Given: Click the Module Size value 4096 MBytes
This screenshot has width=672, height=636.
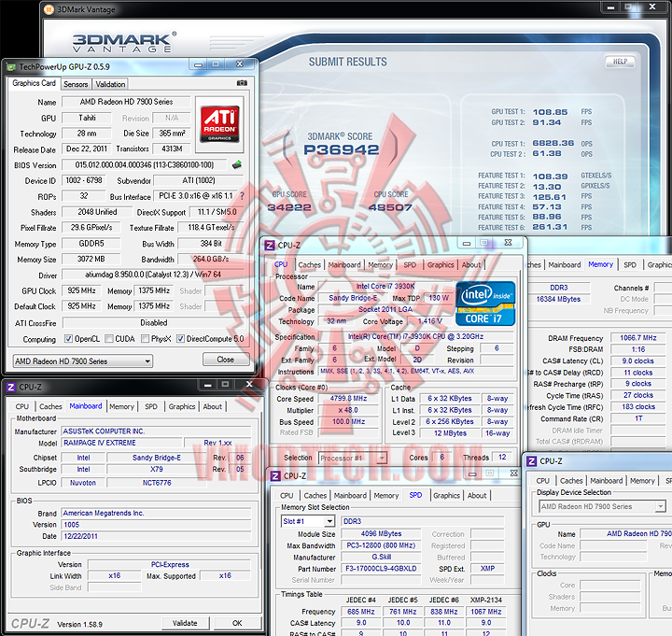Looking at the screenshot, I should click(381, 534).
